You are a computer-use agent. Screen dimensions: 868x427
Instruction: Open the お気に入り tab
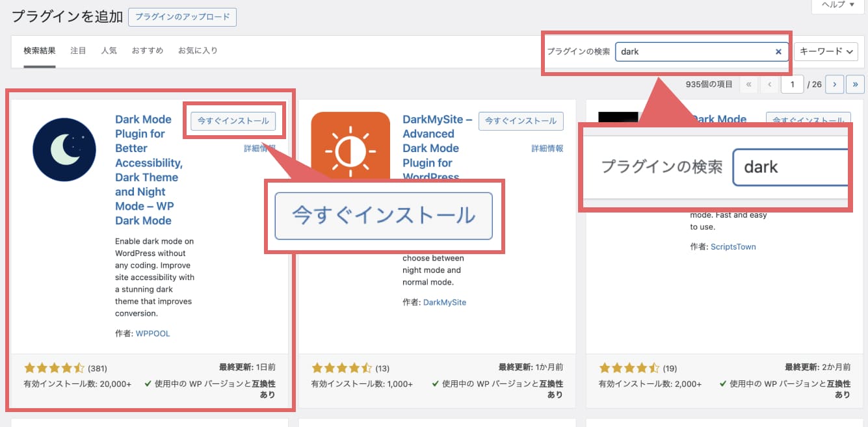click(x=198, y=51)
